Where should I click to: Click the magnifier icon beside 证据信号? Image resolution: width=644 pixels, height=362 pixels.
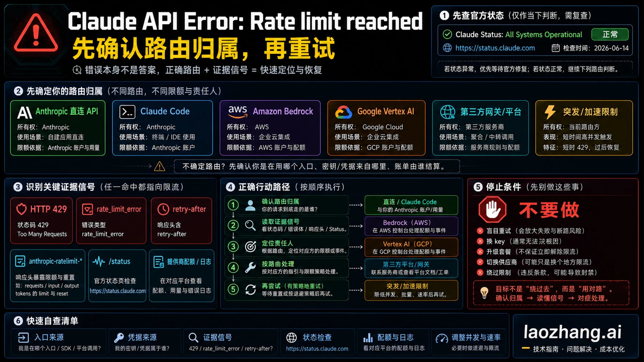click(193, 338)
